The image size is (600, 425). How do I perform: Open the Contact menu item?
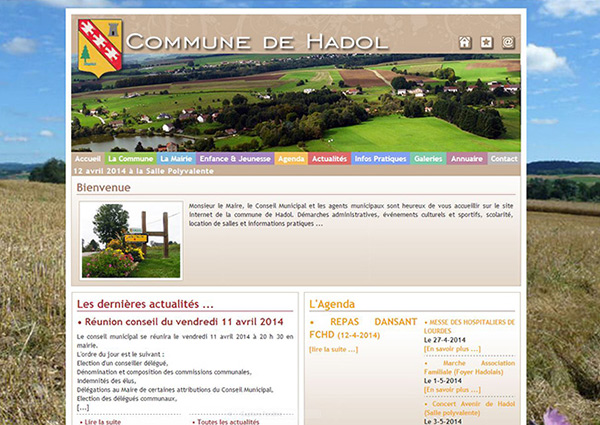pyautogui.click(x=504, y=159)
